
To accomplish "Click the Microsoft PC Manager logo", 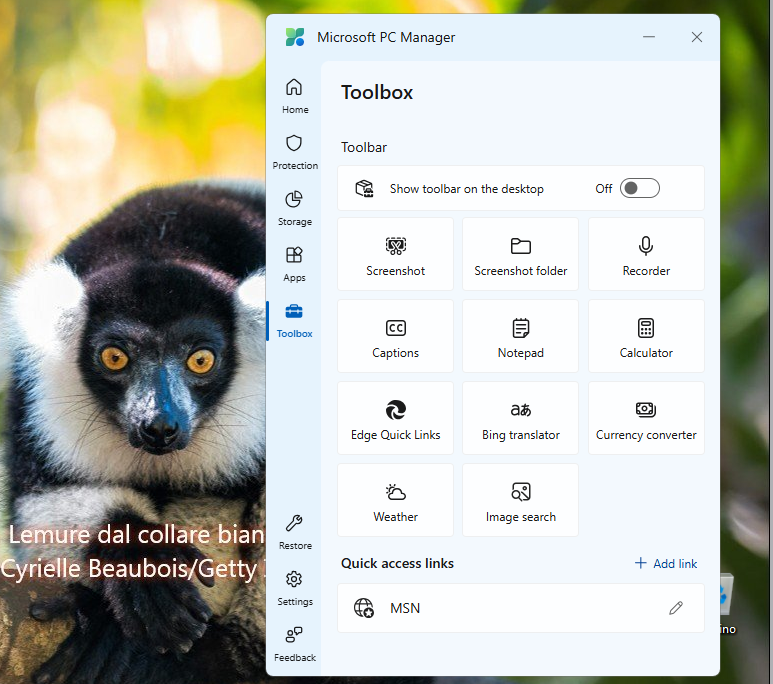I will (x=295, y=37).
